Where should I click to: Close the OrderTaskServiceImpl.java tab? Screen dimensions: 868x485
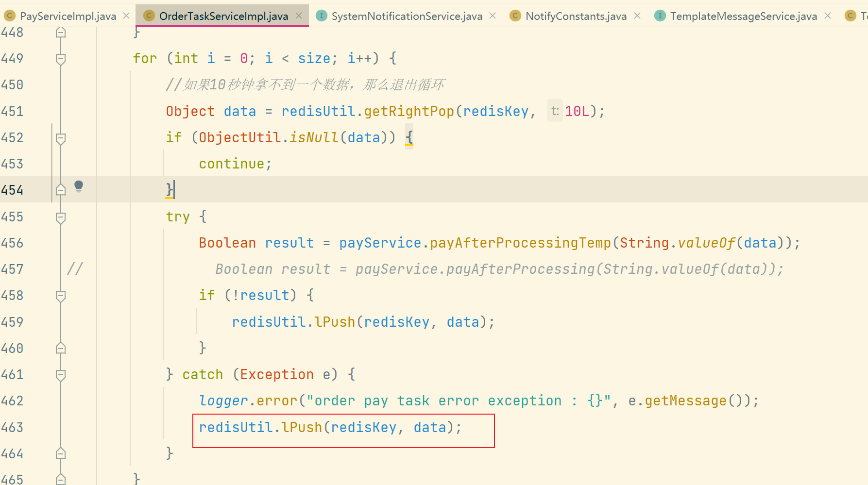(299, 16)
